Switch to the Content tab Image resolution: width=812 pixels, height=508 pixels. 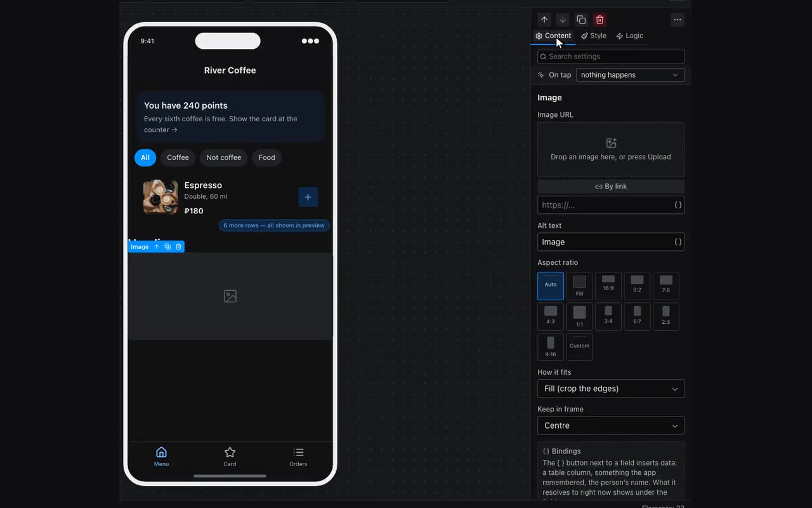click(553, 36)
